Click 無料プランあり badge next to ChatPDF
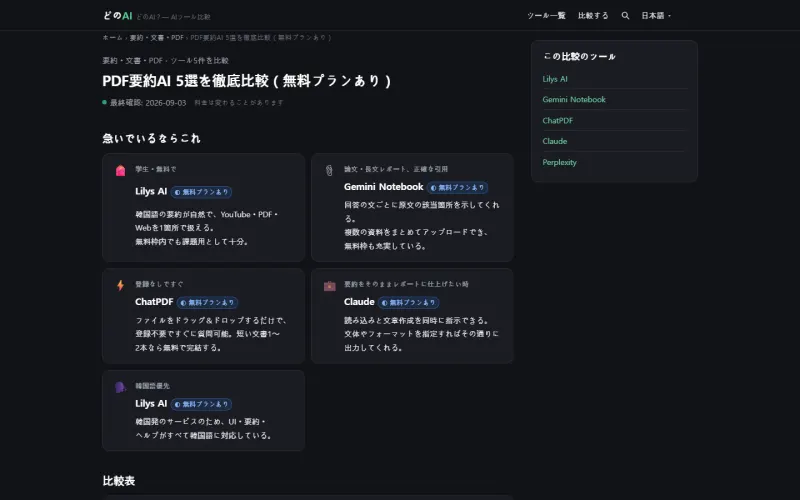The width and height of the screenshot is (800, 500). (x=208, y=303)
